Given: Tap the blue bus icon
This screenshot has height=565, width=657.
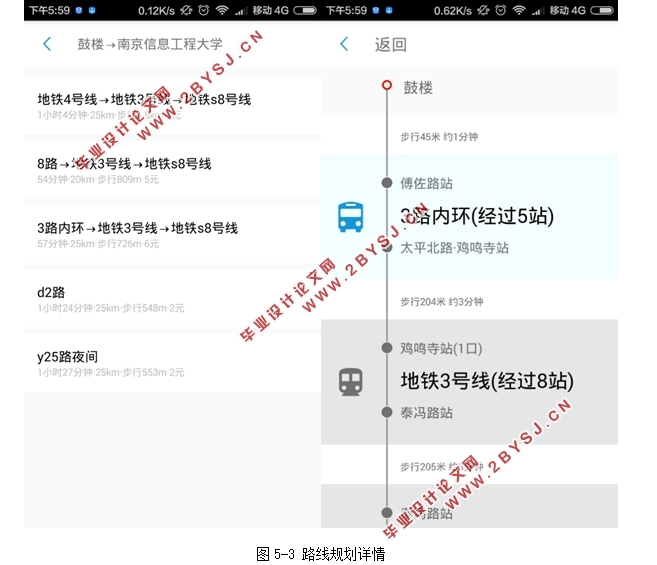Looking at the screenshot, I should 350,217.
